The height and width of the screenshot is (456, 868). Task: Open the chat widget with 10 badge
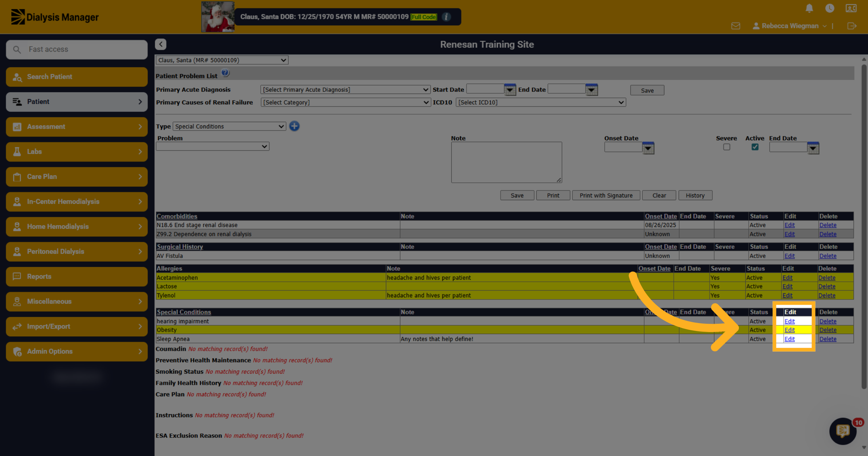pos(843,431)
